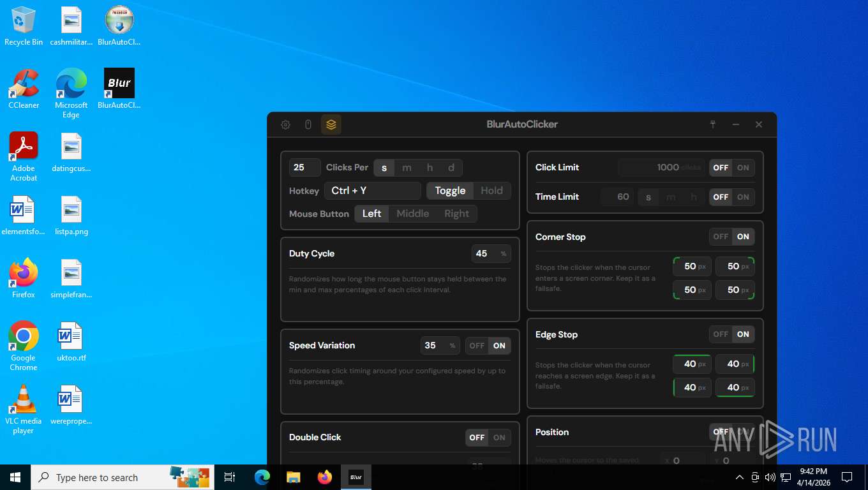Viewport: 868px width, 490px height.
Task: Click the Hotkey field showing Ctrl + Y
Action: [373, 191]
